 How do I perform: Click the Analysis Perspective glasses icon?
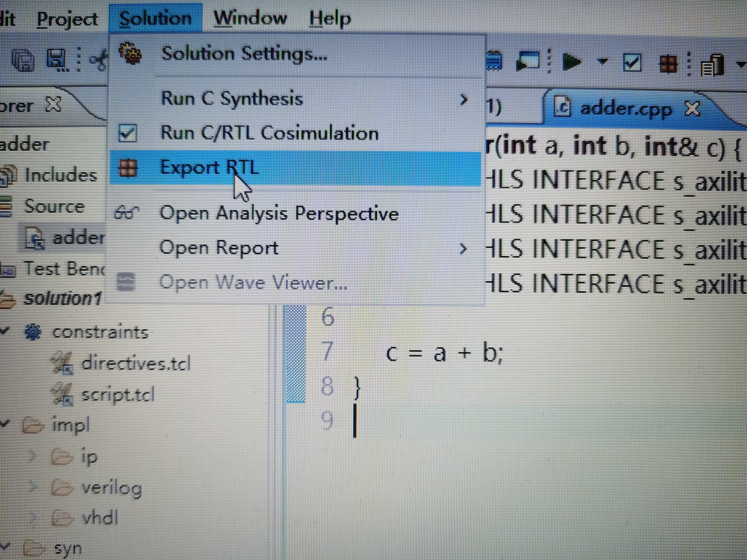[126, 213]
